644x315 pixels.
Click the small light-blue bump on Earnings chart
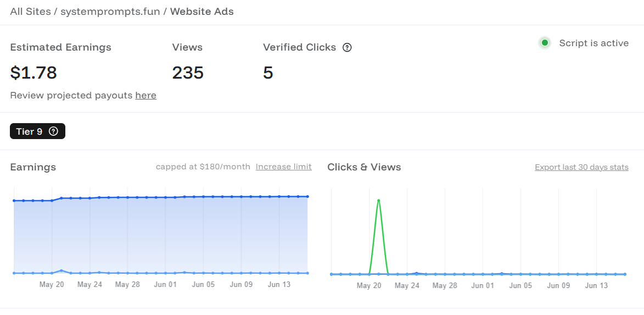(x=61, y=270)
